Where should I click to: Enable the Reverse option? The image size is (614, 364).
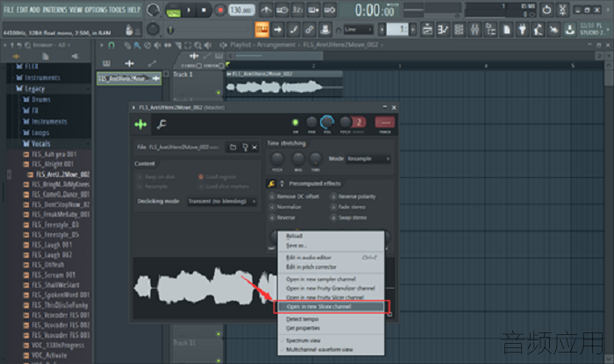282,218
